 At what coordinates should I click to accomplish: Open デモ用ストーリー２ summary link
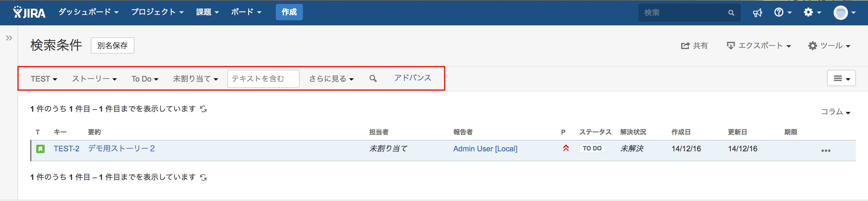click(x=122, y=148)
